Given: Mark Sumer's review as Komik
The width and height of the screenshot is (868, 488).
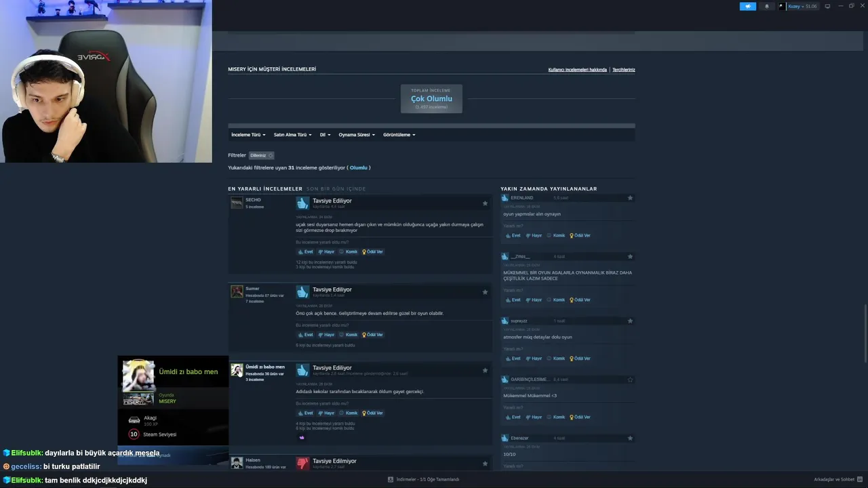Looking at the screenshot, I should click(x=349, y=335).
